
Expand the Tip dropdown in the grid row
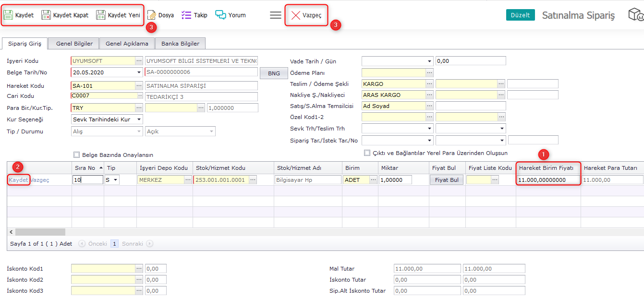[x=116, y=180]
